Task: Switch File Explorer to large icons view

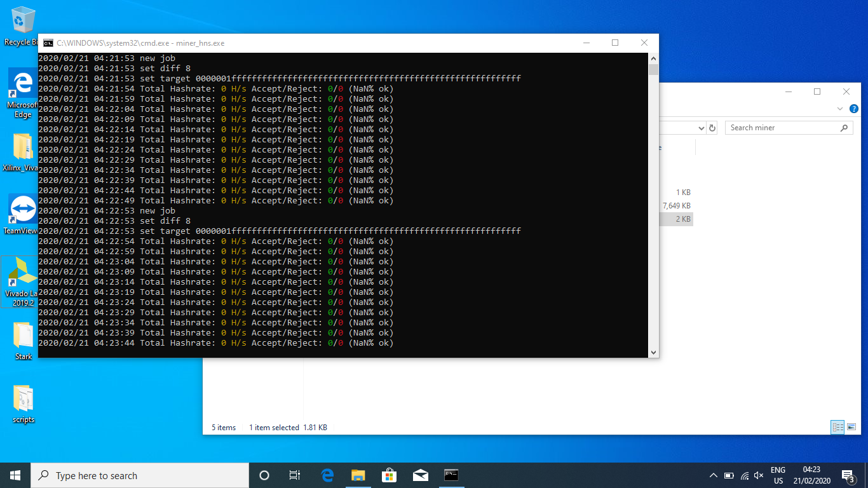Action: (x=851, y=427)
